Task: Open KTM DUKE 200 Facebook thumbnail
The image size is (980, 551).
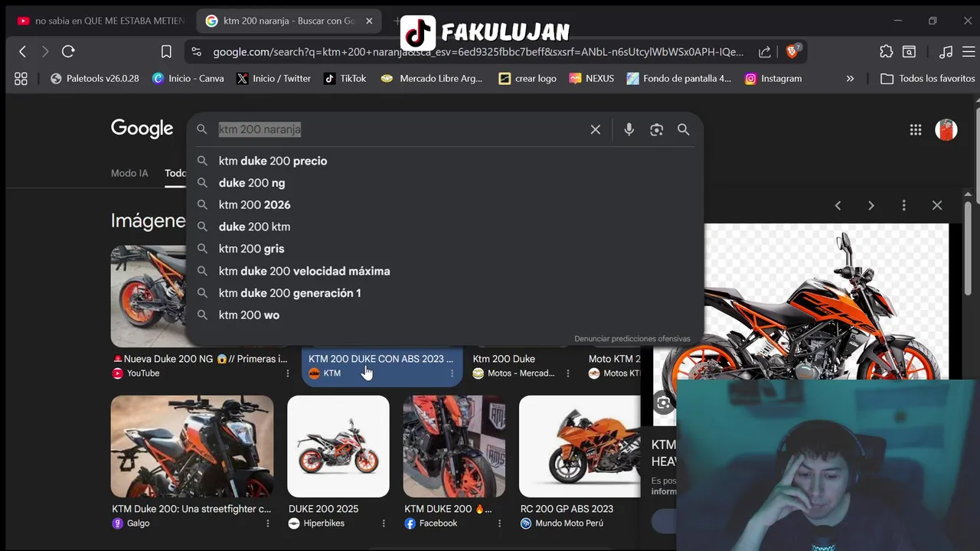Action: tap(454, 446)
